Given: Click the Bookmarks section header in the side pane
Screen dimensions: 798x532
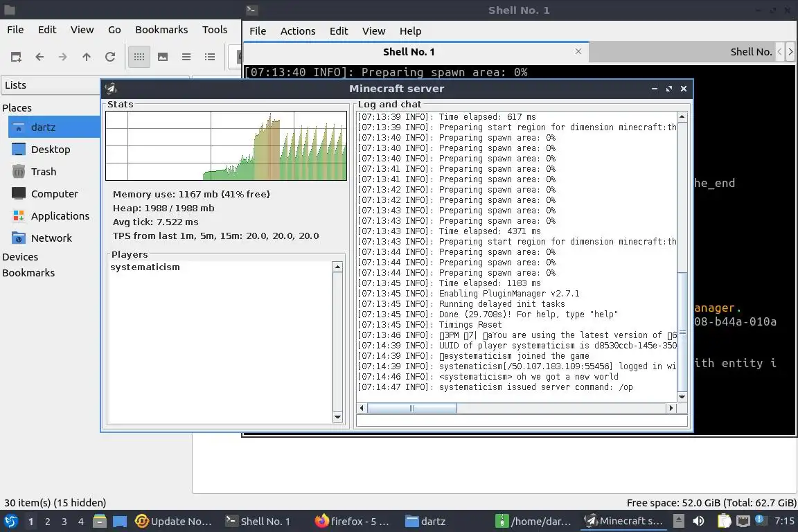Looking at the screenshot, I should click(x=28, y=272).
